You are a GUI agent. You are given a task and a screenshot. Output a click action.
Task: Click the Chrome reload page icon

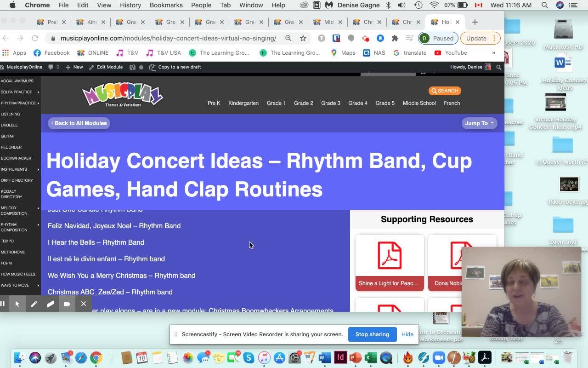(35, 38)
